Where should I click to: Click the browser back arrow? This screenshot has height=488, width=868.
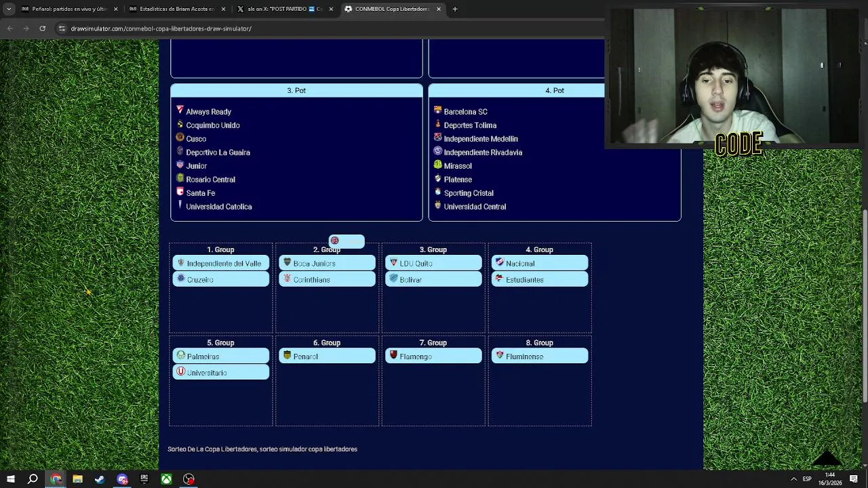click(9, 28)
